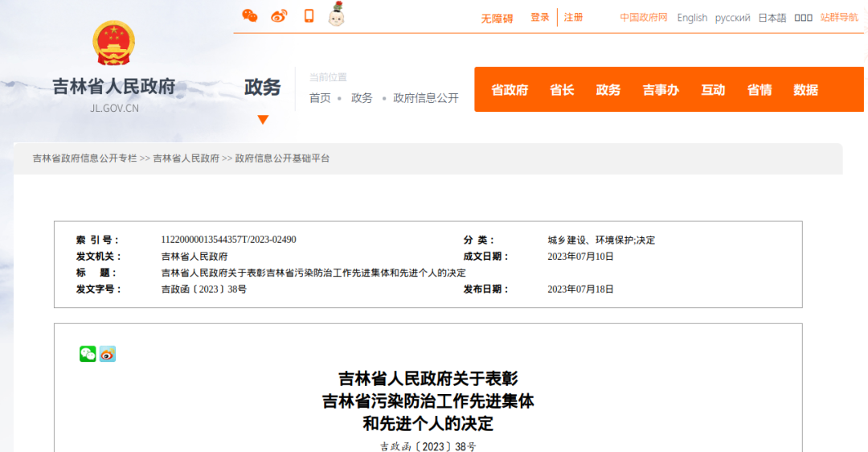This screenshot has height=452, width=868.
Task: Open the 站群导航 site navigation dropdown
Action: pos(839,17)
